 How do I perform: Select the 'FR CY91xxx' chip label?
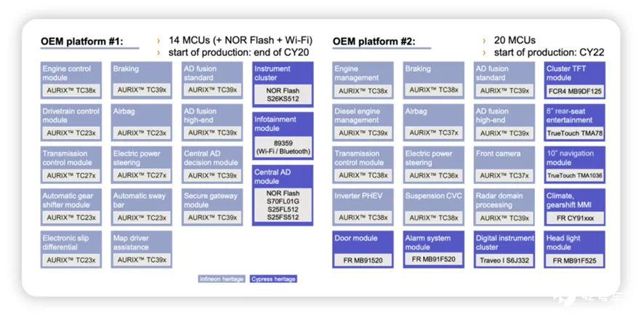575,218
